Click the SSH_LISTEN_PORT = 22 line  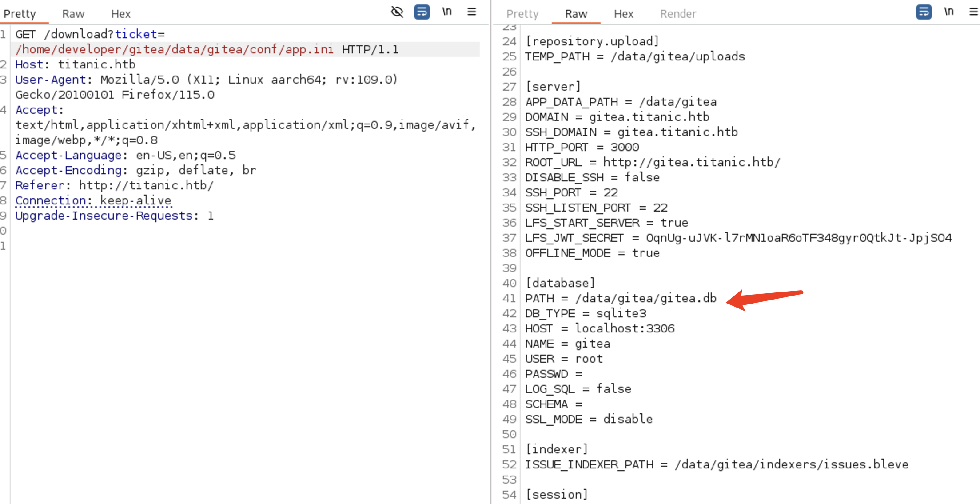[x=596, y=208]
